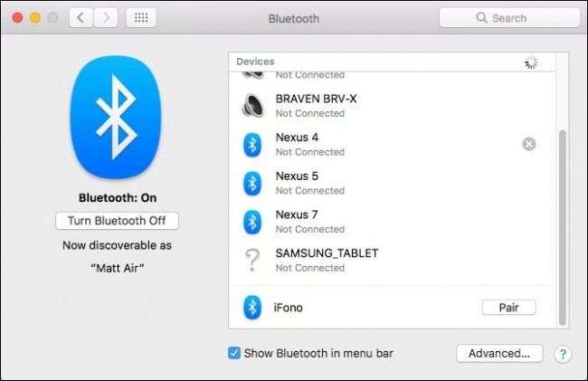Select the BRAVEN BRV-X device name
588x381 pixels.
[x=316, y=99]
